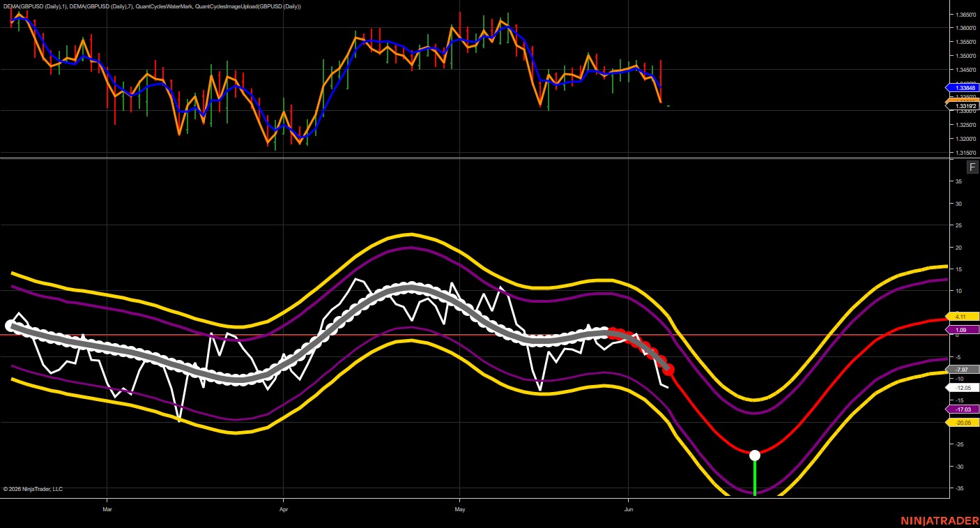The height and width of the screenshot is (528, 980).
Task: Click the 1.3319'2 current price marker
Action: tap(963, 106)
